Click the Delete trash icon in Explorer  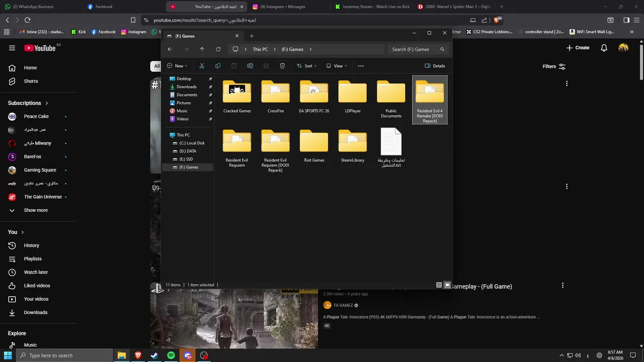coord(282,66)
